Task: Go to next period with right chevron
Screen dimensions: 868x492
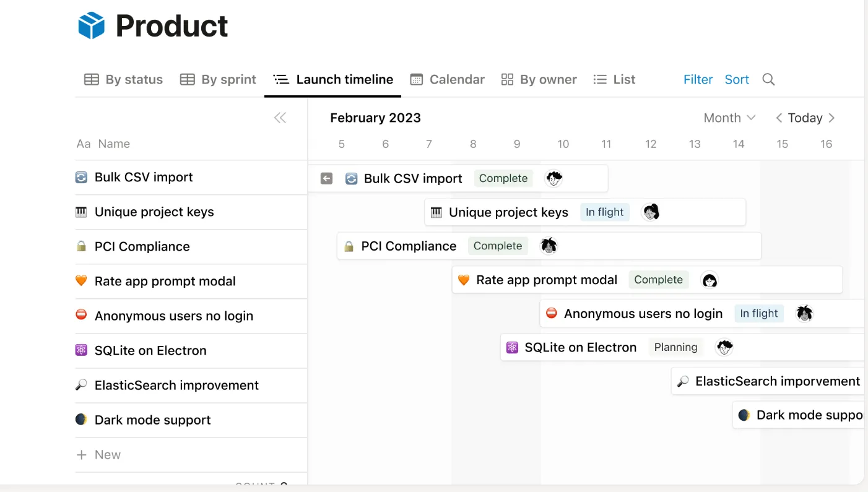Action: [x=831, y=118]
